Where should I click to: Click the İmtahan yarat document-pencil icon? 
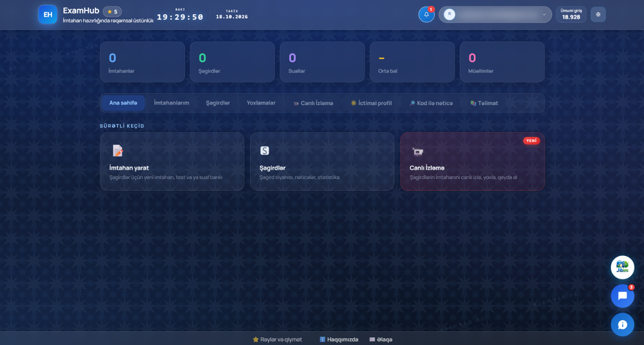coord(118,150)
